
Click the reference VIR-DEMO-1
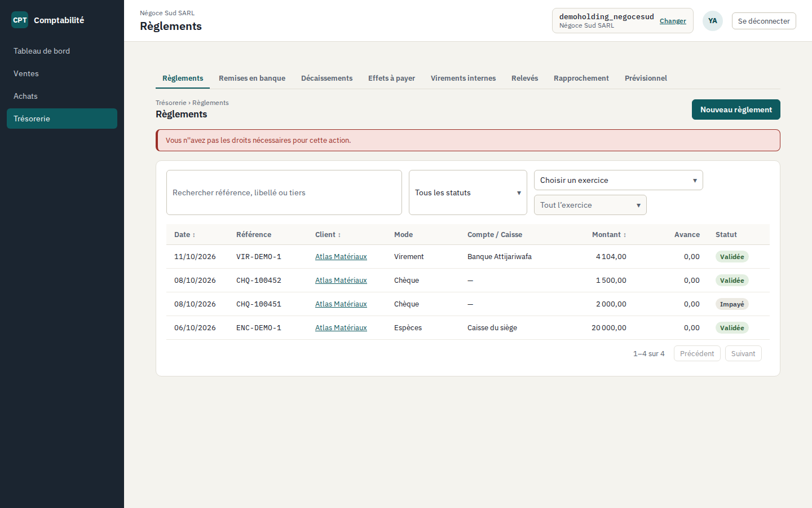[x=259, y=257]
